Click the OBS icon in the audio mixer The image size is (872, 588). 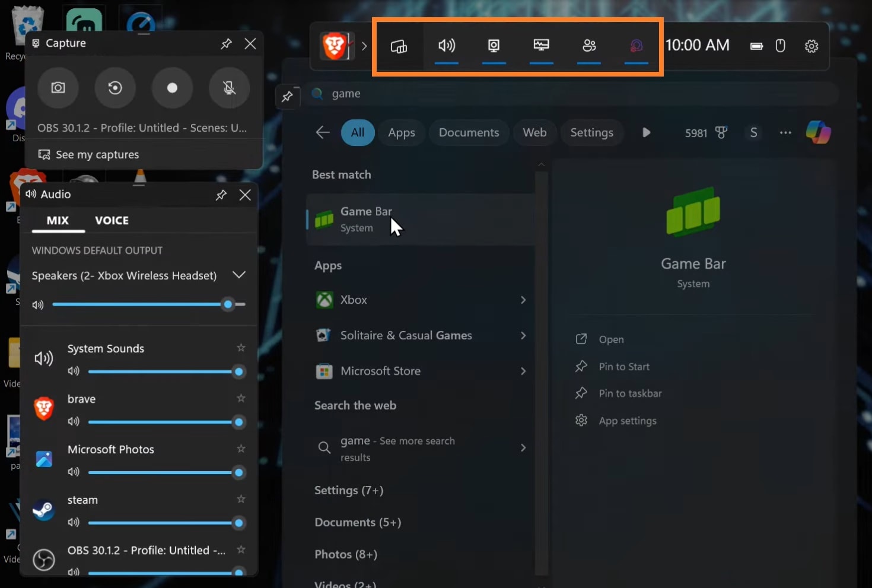[44, 560]
